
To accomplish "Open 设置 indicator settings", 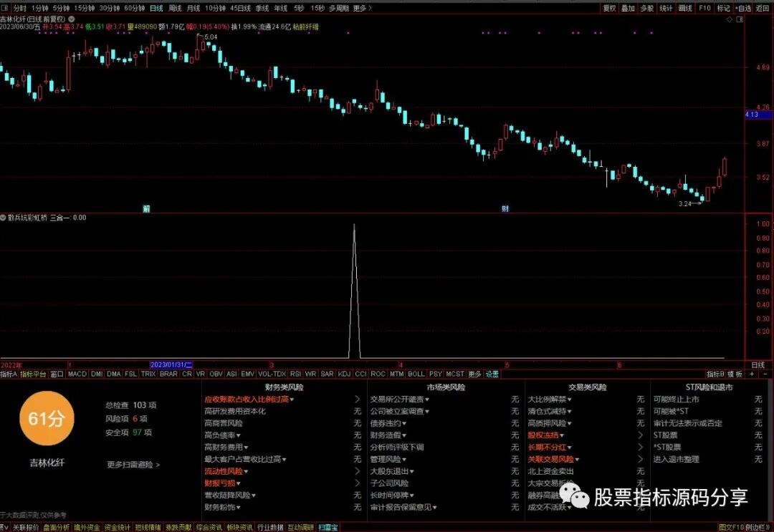I will [x=492, y=374].
